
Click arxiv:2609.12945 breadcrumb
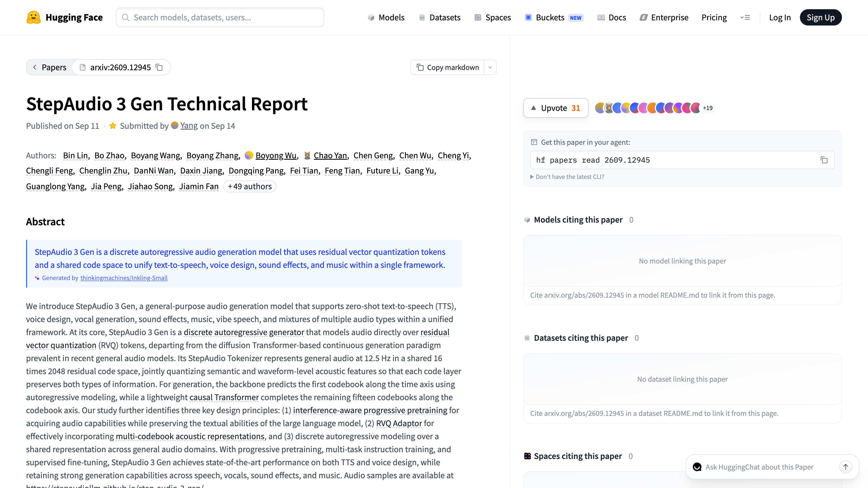(x=120, y=67)
